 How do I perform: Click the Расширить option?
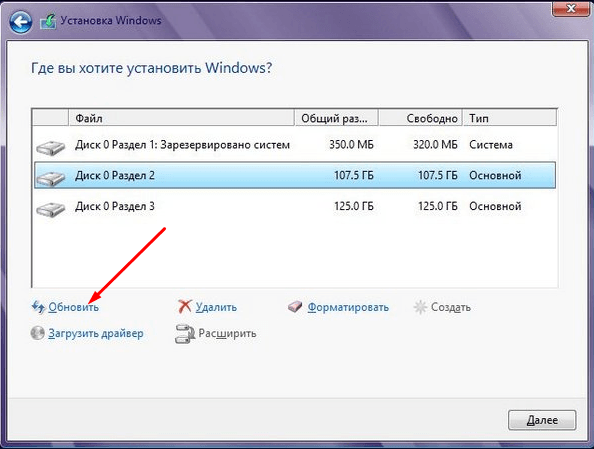227,334
